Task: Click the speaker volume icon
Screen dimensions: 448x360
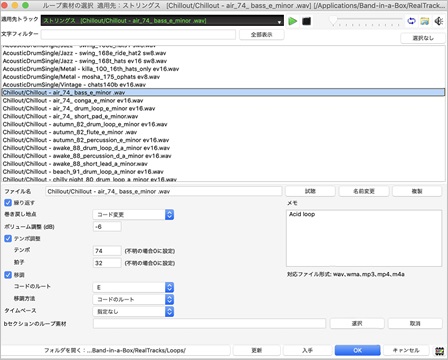Action: click(438, 21)
